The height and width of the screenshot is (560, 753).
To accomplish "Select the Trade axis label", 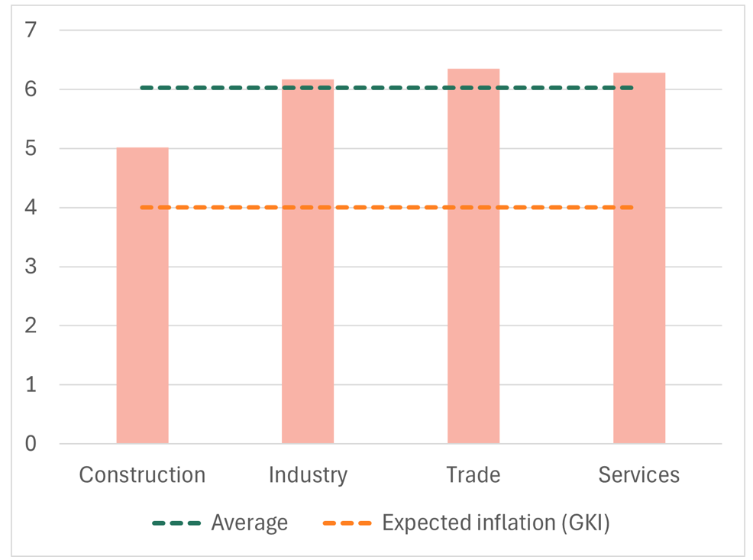I will coord(473,475).
